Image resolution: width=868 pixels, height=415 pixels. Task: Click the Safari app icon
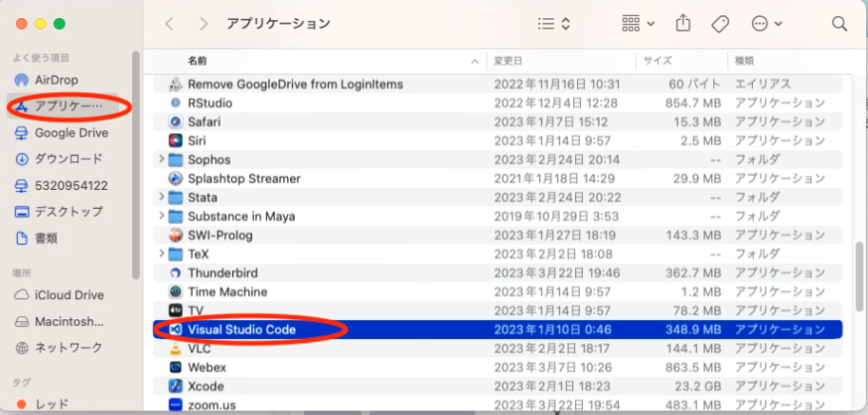tap(175, 122)
